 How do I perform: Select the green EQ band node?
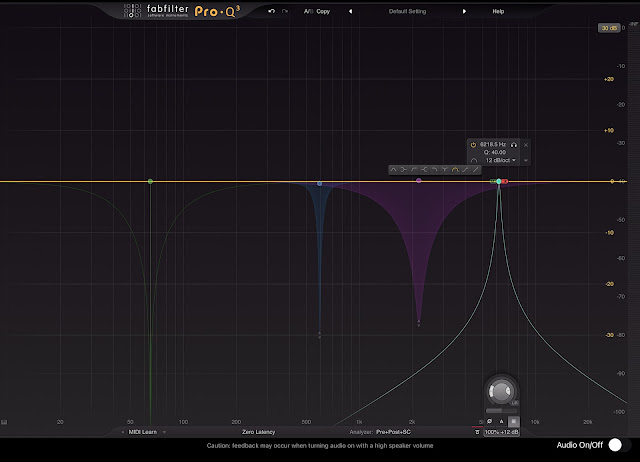pyautogui.click(x=150, y=181)
